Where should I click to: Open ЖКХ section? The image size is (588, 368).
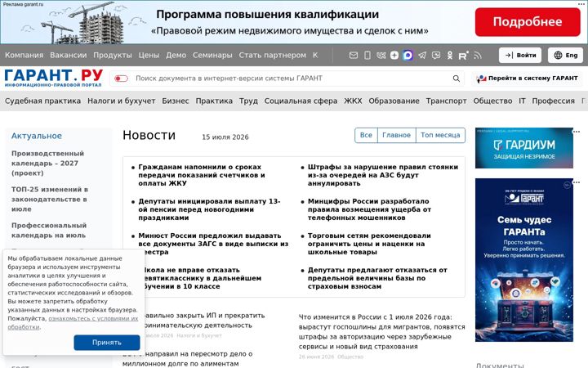pos(353,101)
